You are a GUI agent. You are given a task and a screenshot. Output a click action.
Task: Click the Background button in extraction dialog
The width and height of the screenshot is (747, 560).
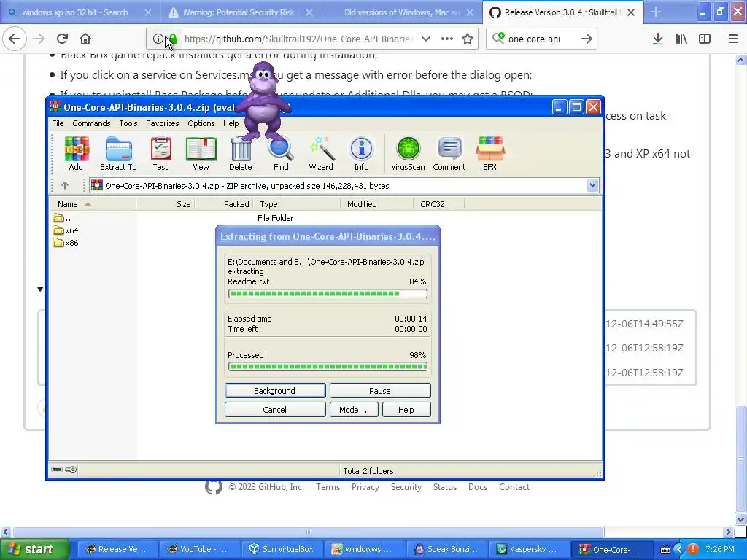click(x=275, y=391)
